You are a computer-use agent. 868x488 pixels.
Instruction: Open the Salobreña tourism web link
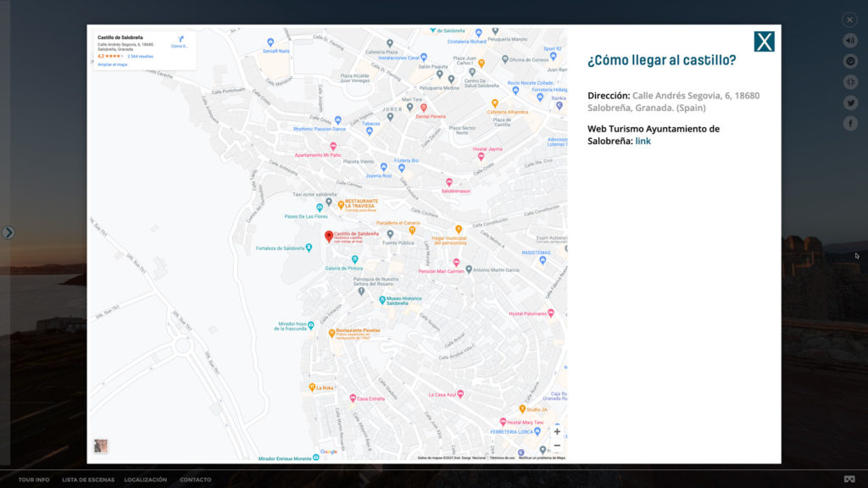pos(643,141)
